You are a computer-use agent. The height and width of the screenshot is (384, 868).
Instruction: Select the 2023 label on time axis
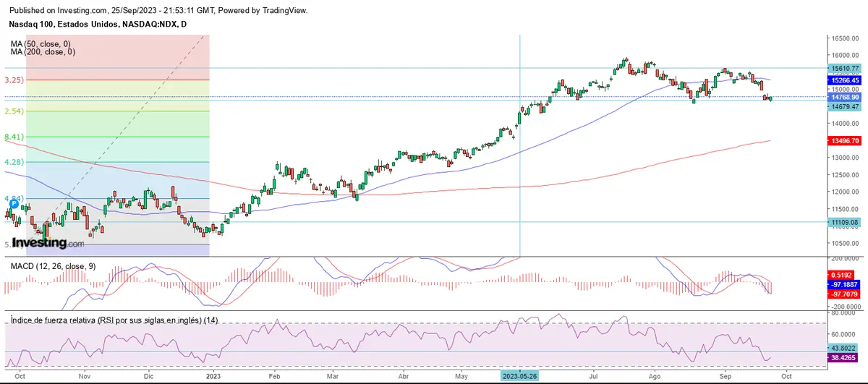pos(213,376)
